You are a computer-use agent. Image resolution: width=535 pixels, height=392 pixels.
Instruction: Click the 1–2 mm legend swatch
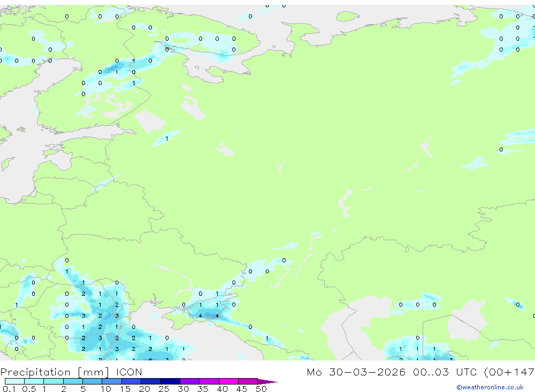pyautogui.click(x=53, y=381)
